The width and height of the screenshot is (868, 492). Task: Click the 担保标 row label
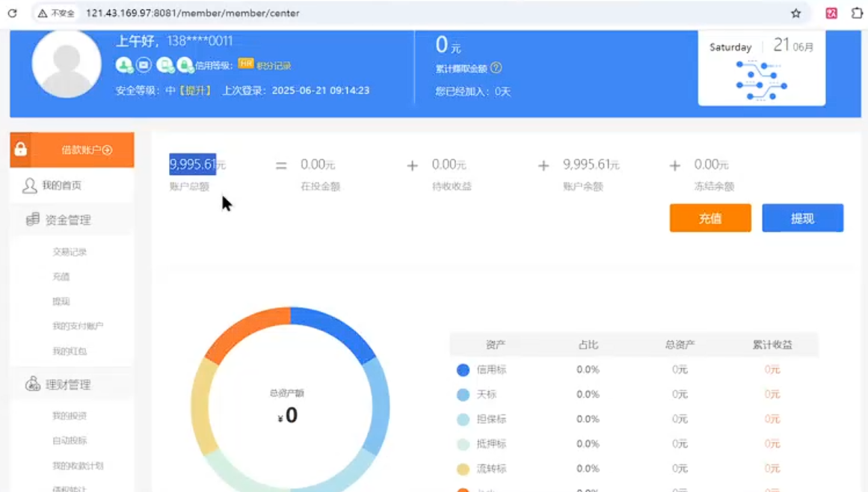(492, 419)
